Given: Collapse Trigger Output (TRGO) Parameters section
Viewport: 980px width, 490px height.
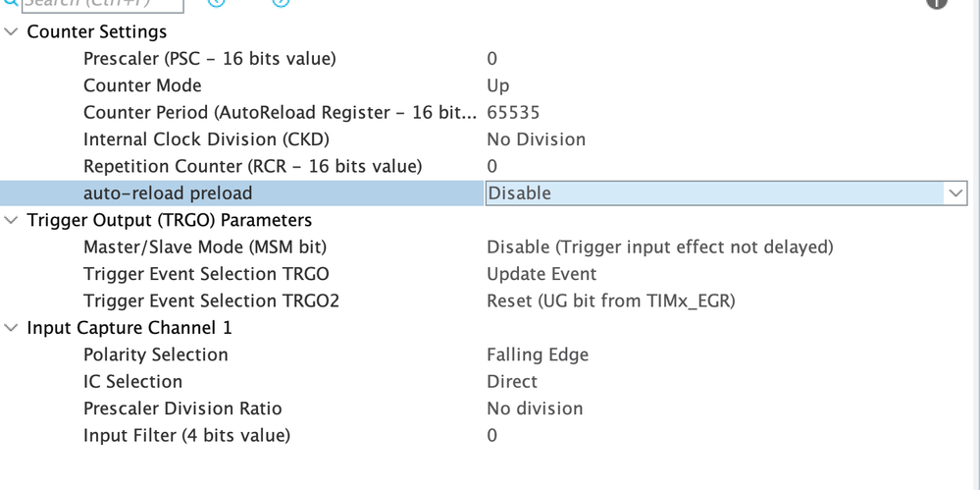Looking at the screenshot, I should pyautogui.click(x=11, y=221).
